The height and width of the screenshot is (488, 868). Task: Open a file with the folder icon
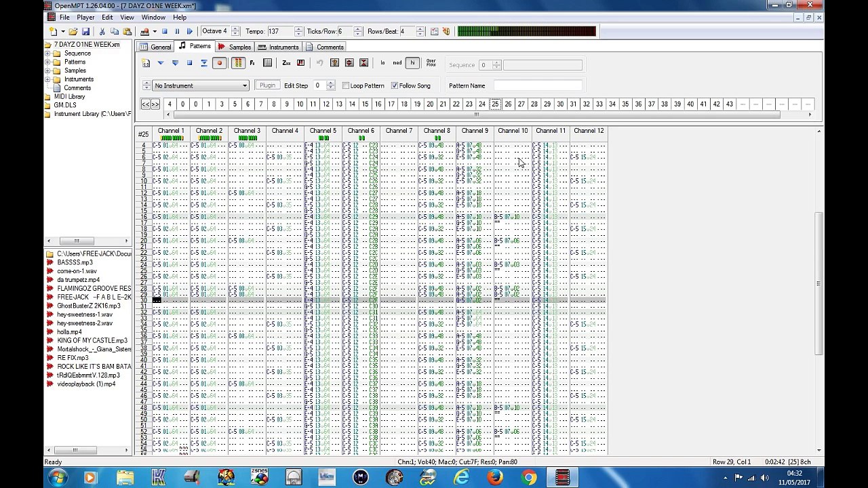pos(73,31)
